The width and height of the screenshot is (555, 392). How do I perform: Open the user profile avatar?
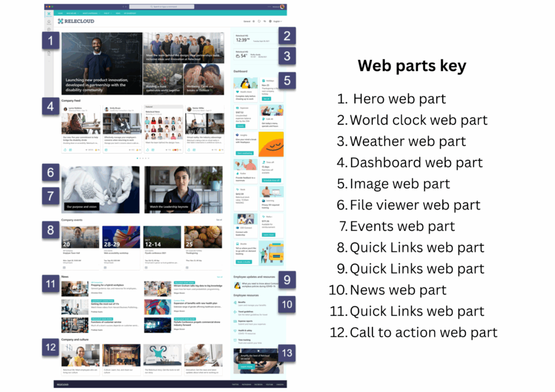coord(282,6)
